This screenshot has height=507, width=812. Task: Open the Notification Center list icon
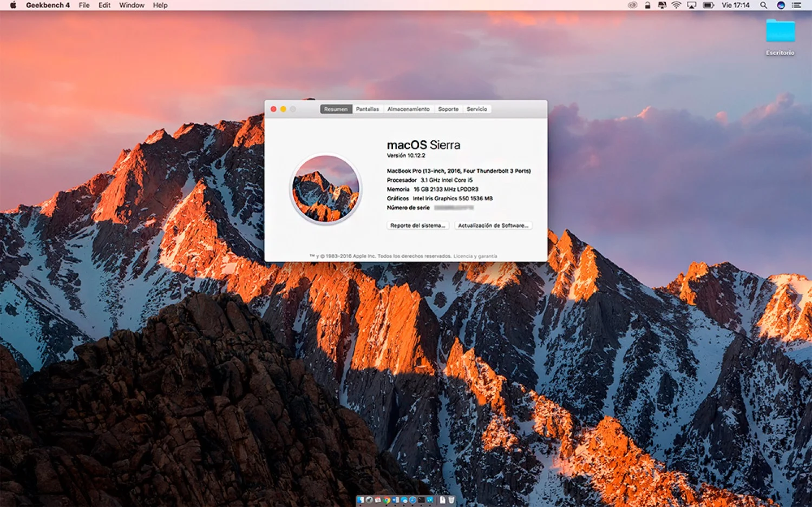[x=796, y=5]
